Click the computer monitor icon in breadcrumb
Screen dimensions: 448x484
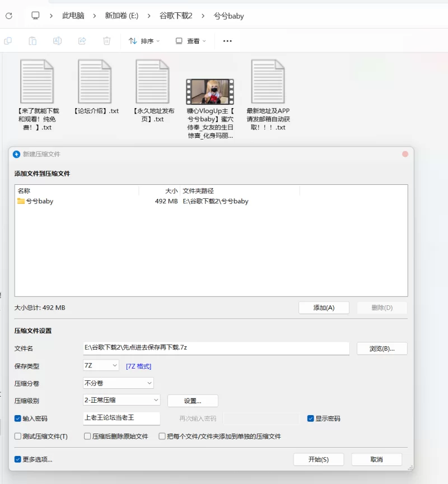(x=35, y=16)
